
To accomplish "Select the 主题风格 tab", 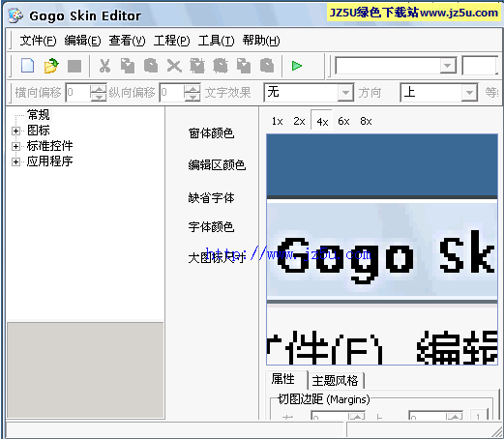I will tap(336, 381).
